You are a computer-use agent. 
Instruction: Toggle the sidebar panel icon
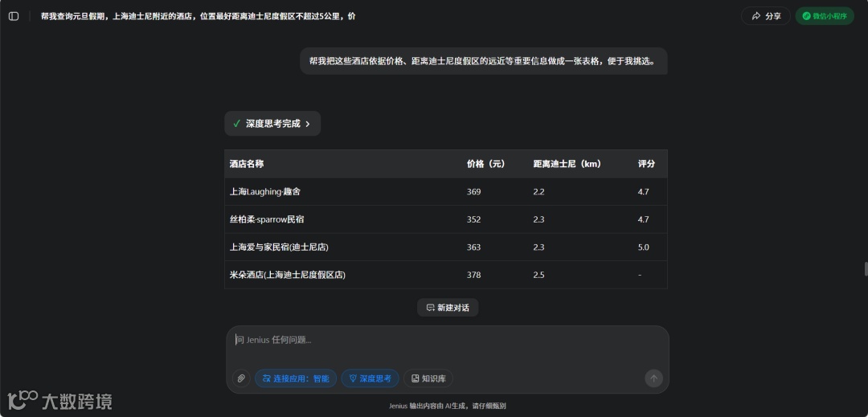[x=14, y=16]
